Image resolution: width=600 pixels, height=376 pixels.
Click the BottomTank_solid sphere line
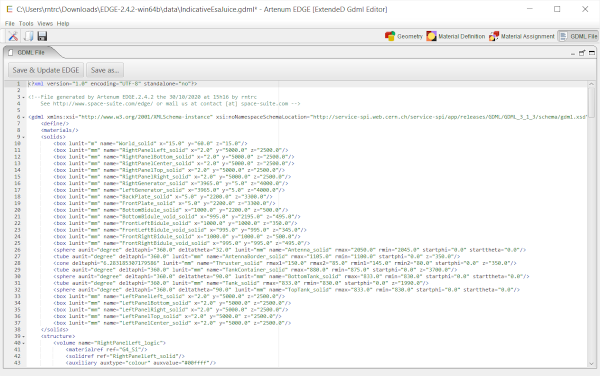coord(291,276)
